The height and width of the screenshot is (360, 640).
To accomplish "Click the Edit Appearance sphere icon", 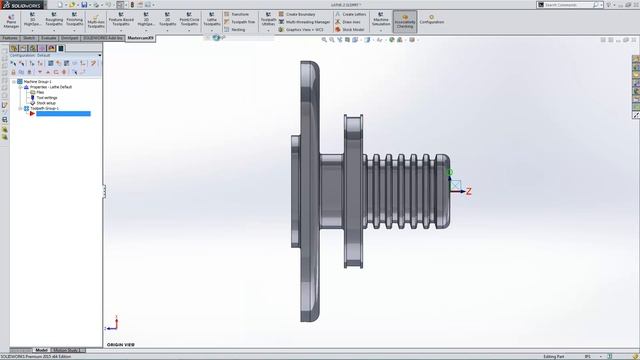I will (x=392, y=40).
